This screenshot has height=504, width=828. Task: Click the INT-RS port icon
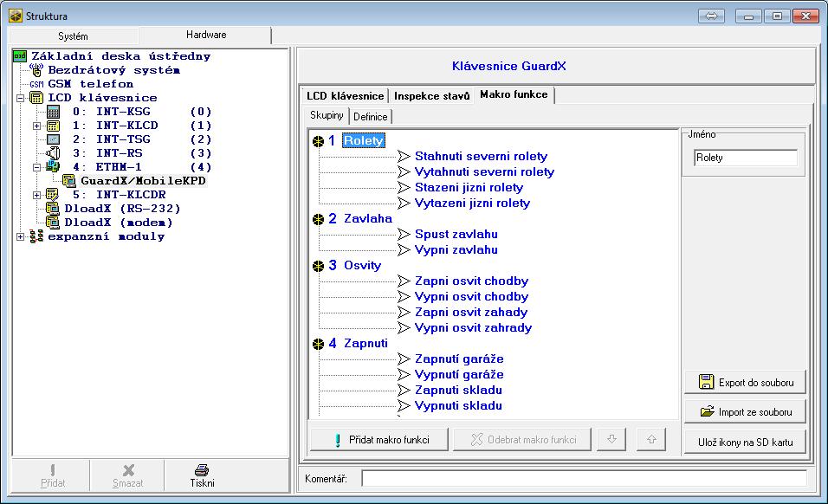[53, 153]
